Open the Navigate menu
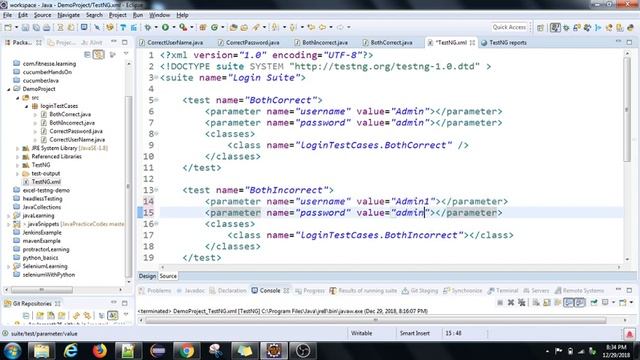The height and width of the screenshot is (360, 640). [x=69, y=15]
